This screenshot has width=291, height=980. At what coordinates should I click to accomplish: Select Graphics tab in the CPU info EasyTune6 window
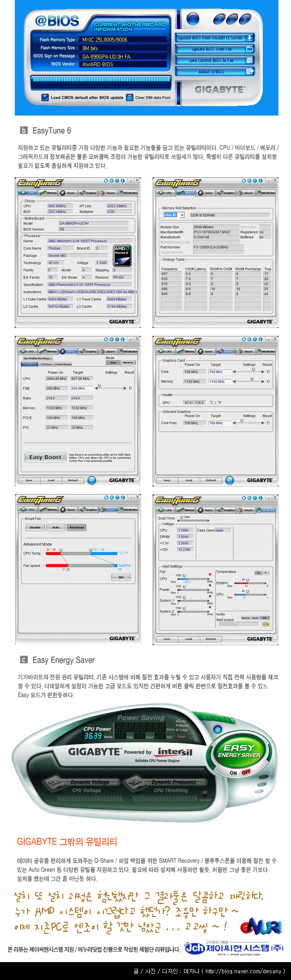[x=88, y=193]
